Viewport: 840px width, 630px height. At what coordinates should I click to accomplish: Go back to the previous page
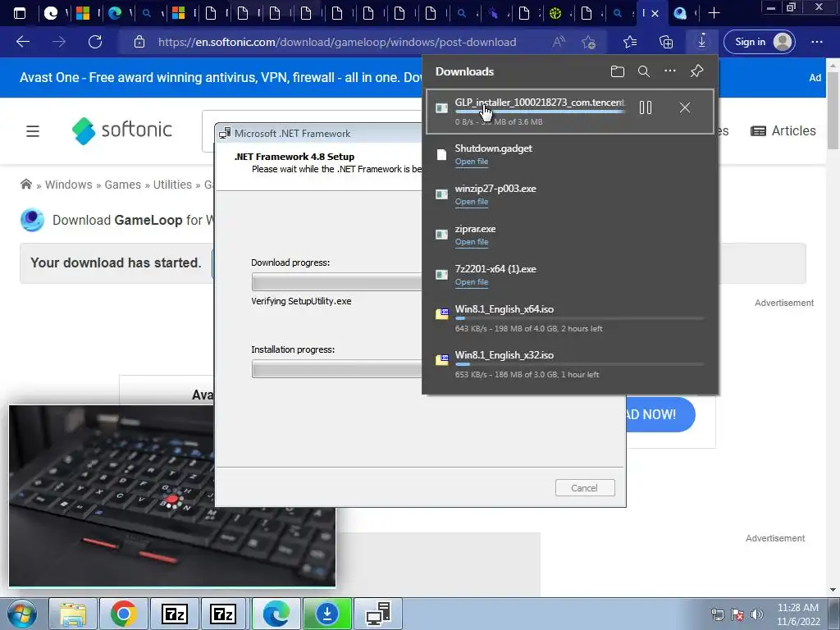click(23, 42)
